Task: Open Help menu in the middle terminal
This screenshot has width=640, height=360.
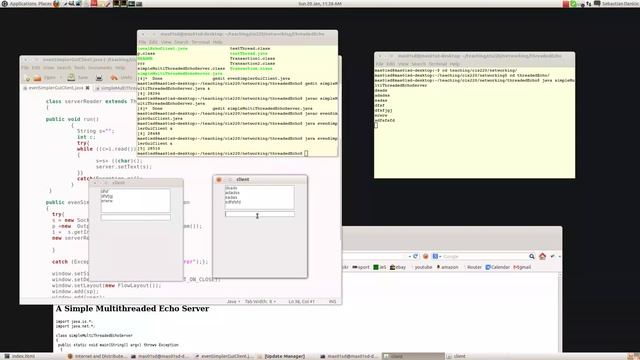Action: click(218, 42)
